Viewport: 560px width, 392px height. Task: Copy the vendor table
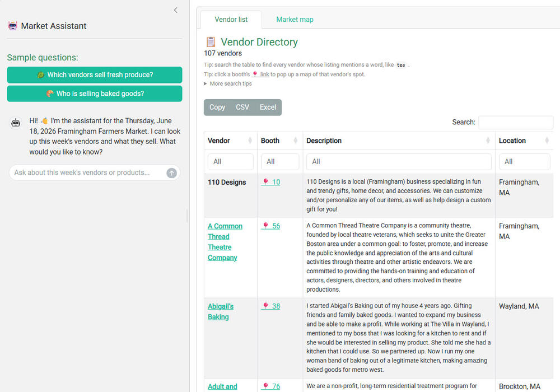217,108
